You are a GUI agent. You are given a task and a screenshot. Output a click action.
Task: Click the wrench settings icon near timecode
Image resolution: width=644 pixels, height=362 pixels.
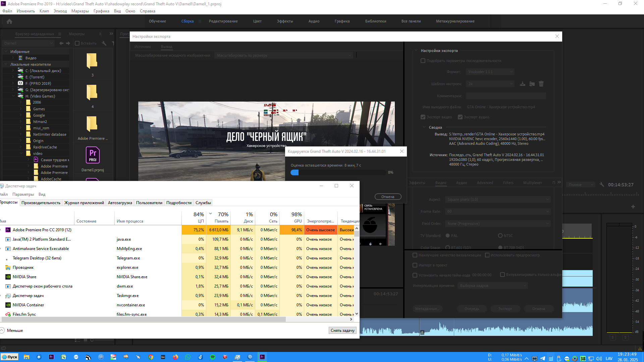[602, 185]
